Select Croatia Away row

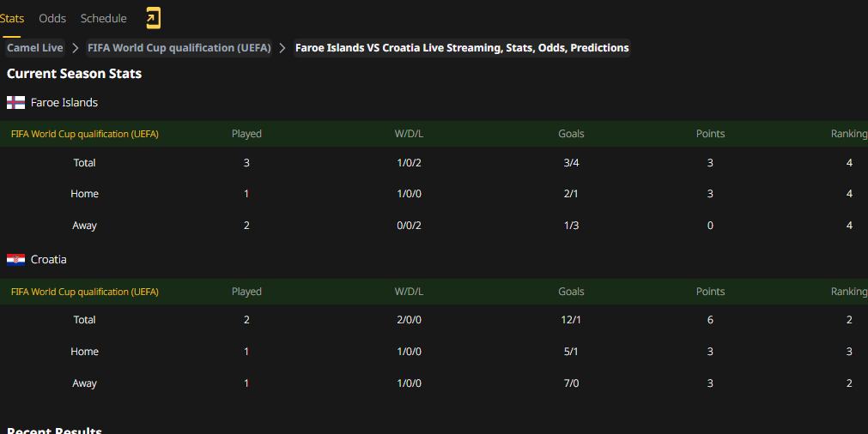tap(434, 383)
